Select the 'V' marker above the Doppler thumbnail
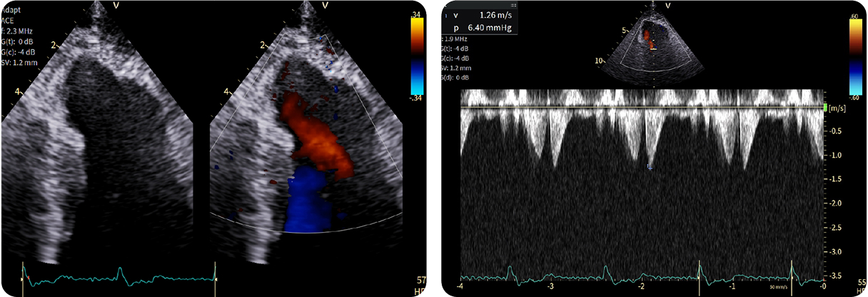 (x=667, y=5)
